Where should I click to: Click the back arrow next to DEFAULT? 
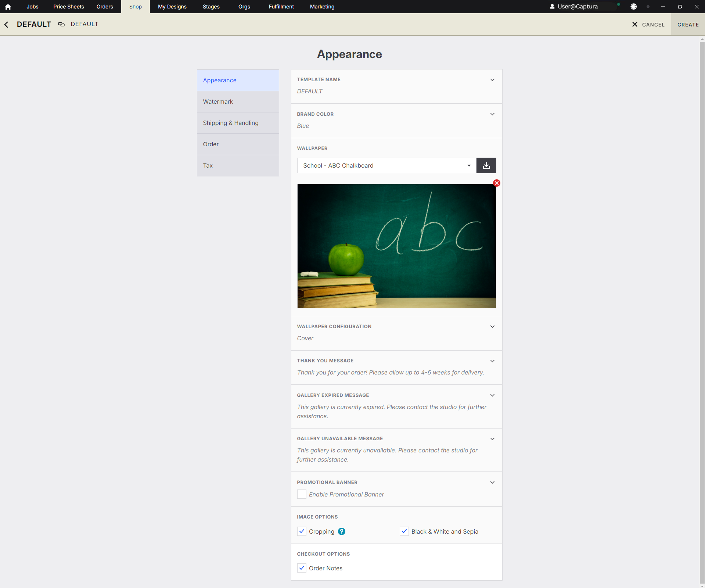(6, 25)
